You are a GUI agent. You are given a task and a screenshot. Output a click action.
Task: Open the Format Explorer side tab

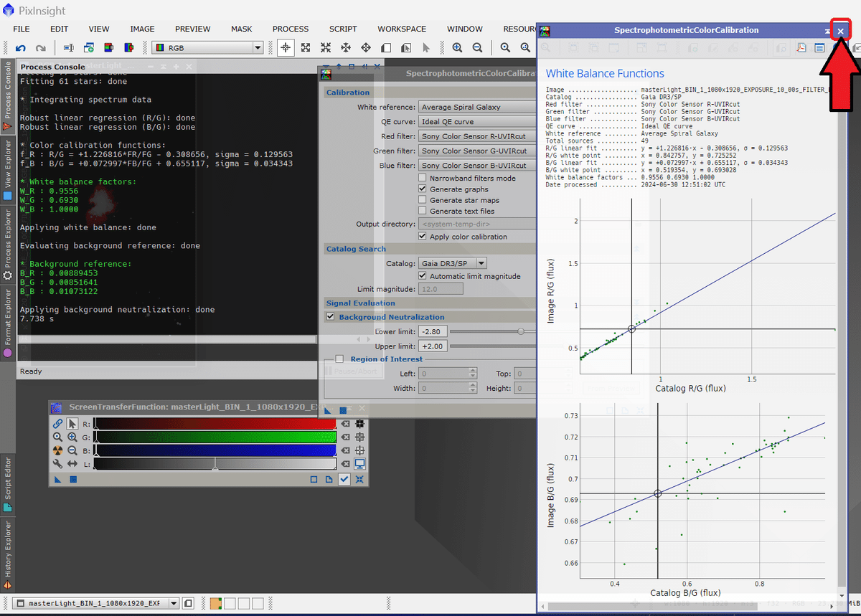pos(8,323)
